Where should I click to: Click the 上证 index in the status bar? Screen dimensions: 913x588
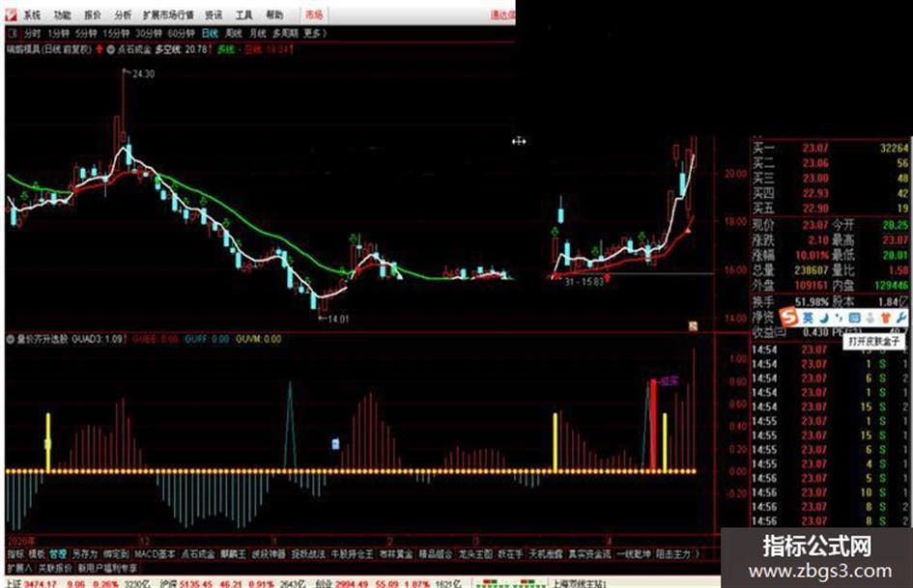pyautogui.click(x=14, y=583)
